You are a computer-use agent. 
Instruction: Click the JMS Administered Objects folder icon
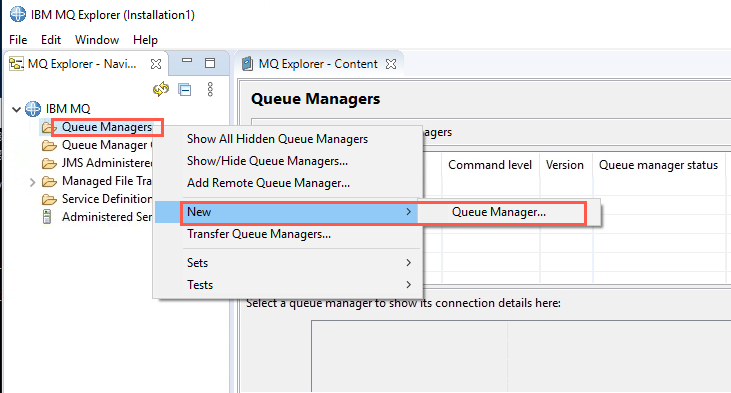pos(49,163)
